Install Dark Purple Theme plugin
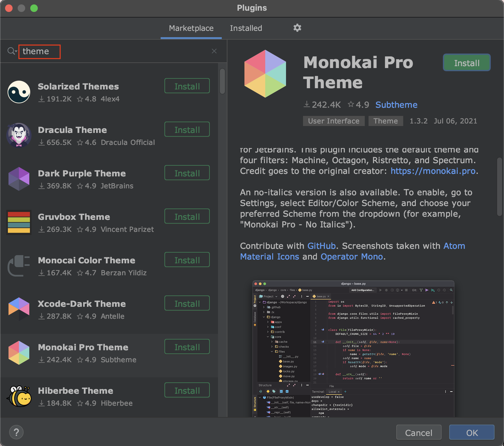Viewport: 504px width, 446px height. tap(187, 173)
